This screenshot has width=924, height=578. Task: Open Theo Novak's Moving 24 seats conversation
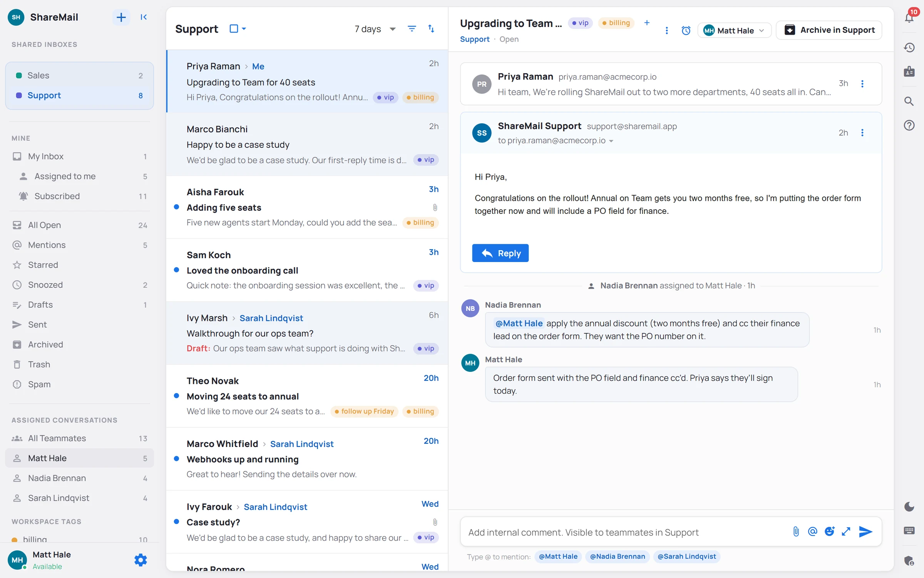tap(307, 396)
